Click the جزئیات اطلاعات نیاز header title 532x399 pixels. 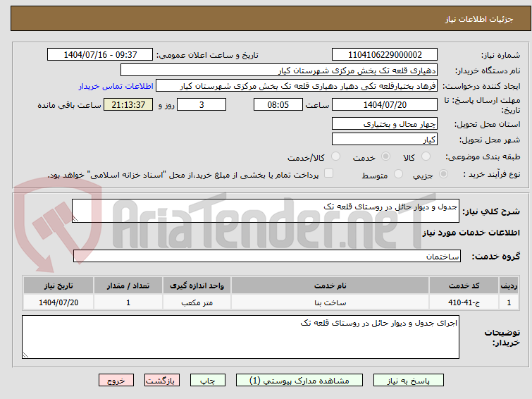(x=479, y=19)
